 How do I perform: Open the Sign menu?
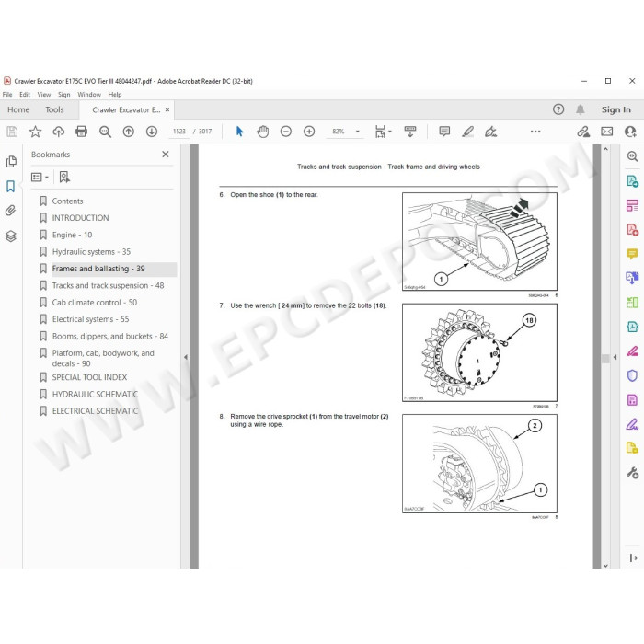coord(63,95)
